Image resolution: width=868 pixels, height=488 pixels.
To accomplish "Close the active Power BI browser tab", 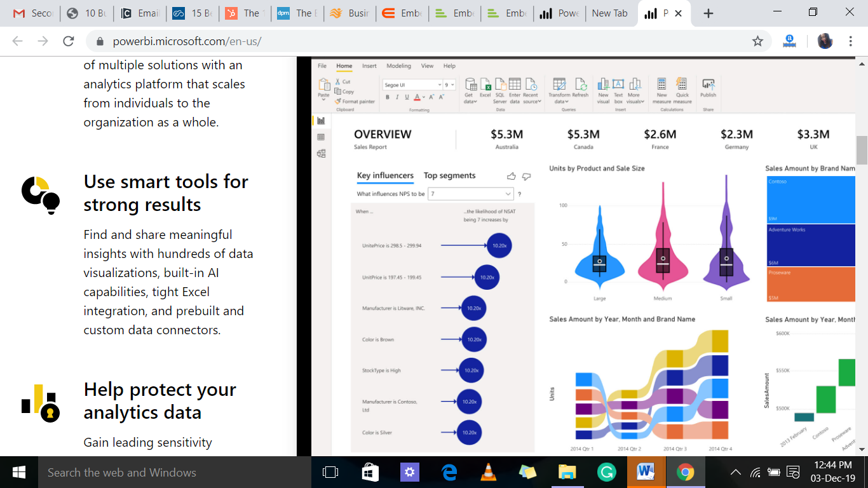I will click(x=678, y=13).
